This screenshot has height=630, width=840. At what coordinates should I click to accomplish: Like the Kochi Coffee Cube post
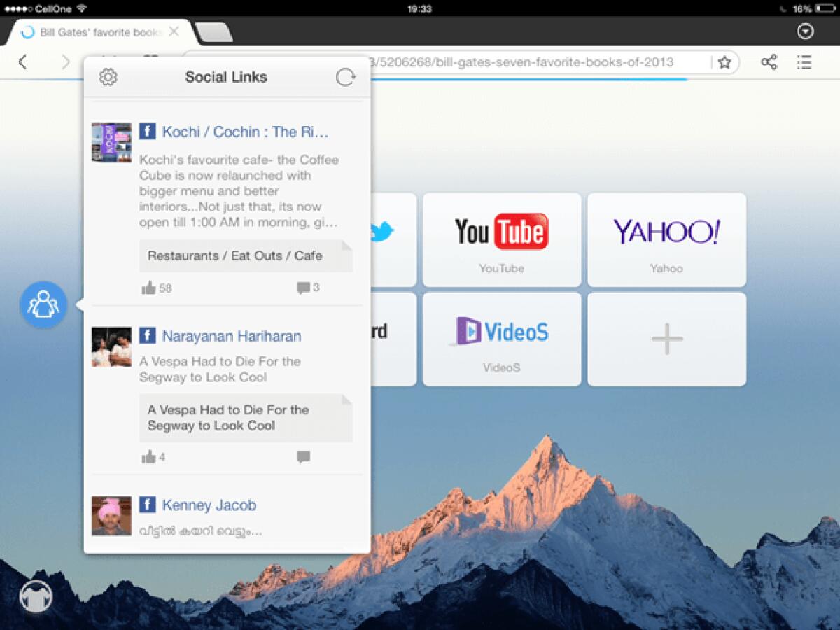[151, 287]
